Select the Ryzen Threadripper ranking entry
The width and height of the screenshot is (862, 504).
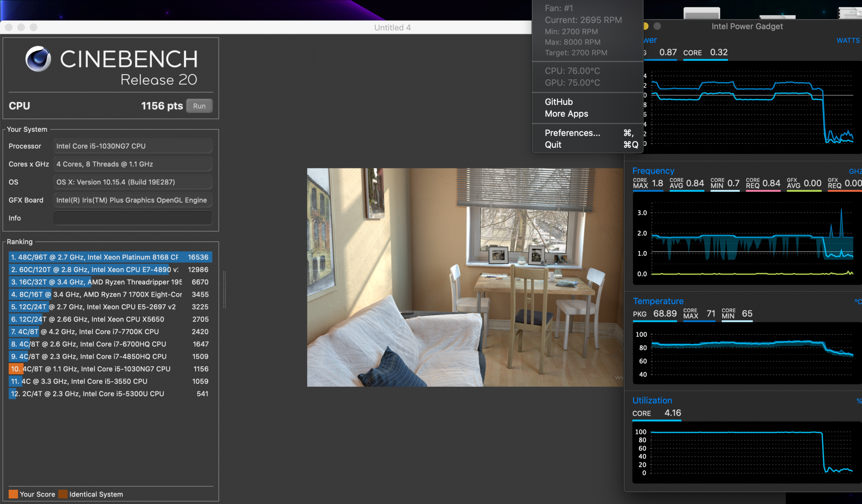[x=110, y=282]
